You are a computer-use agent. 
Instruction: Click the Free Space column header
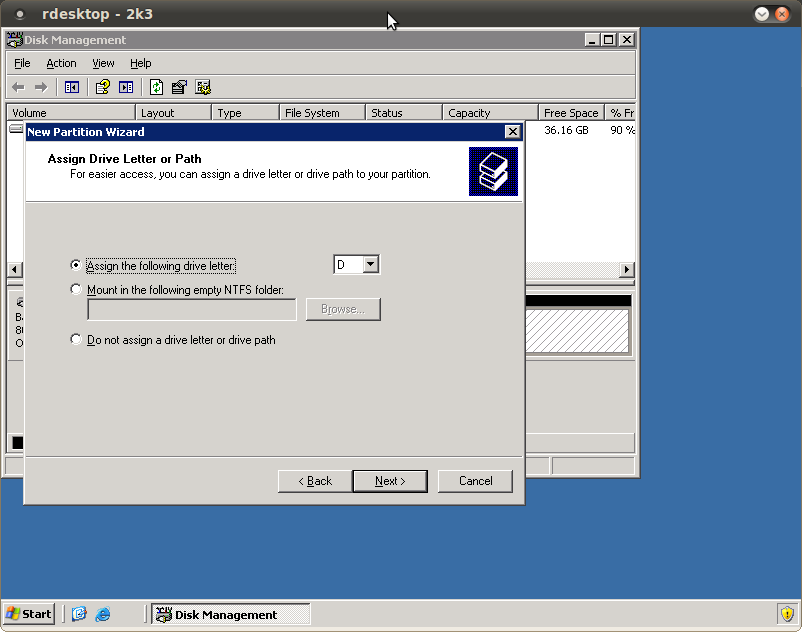[x=571, y=112]
